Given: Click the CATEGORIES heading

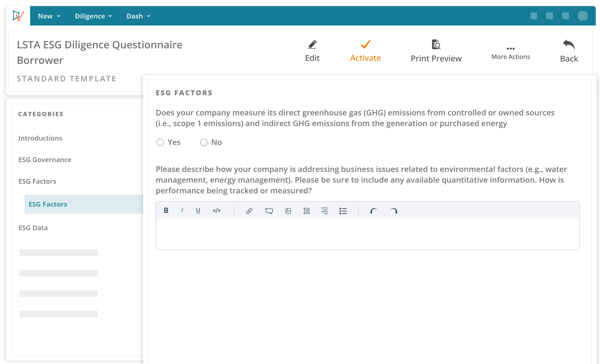Looking at the screenshot, I should 41,114.
